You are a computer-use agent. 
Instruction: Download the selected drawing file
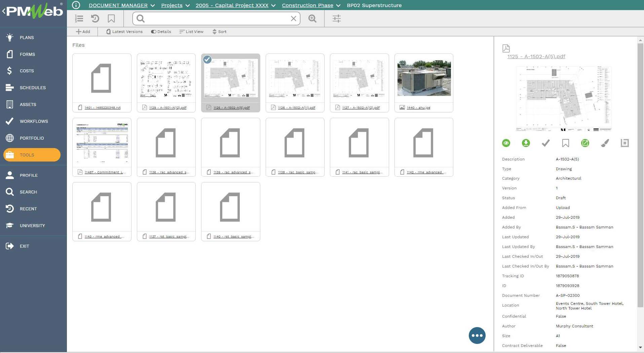coord(526,143)
